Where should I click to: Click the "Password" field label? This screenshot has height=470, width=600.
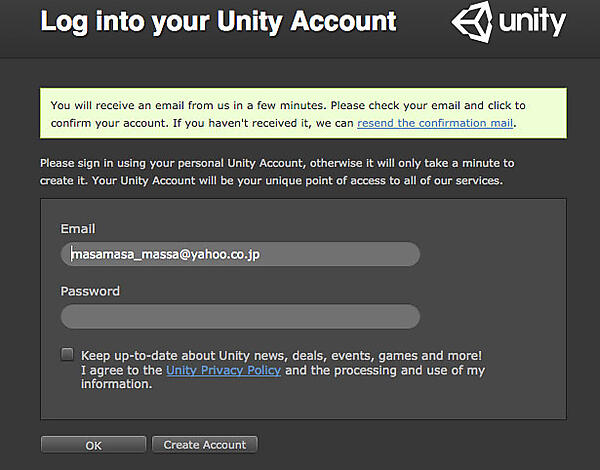coord(90,291)
